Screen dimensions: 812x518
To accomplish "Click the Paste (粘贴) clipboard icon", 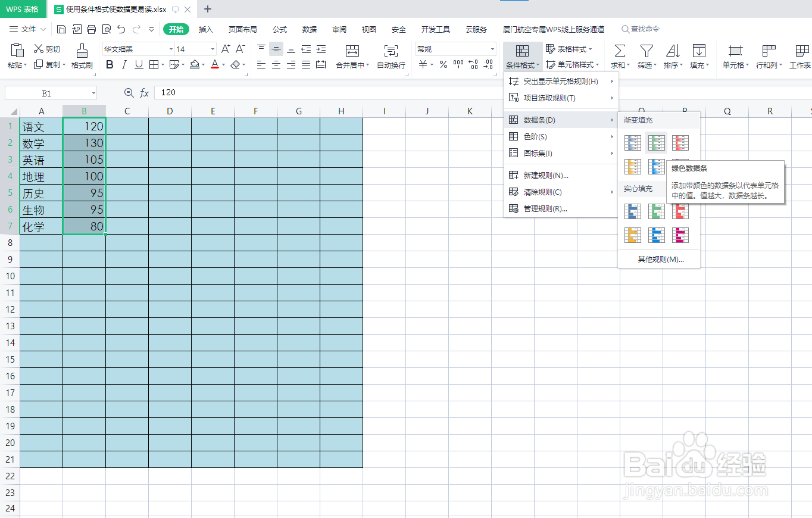I will point(17,51).
